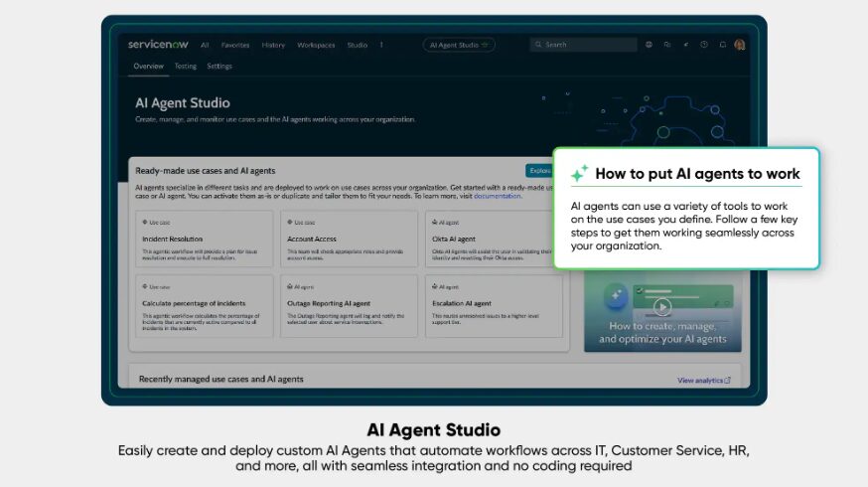Open the Workspaces menu

316,45
